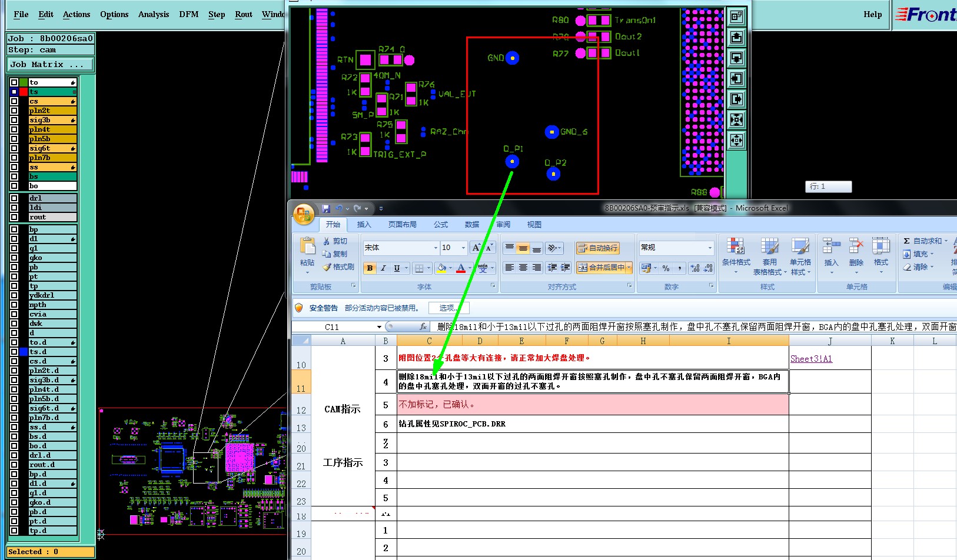The width and height of the screenshot is (957, 560).
Task: Save the workbook from the quick access toolbar
Action: click(x=326, y=208)
